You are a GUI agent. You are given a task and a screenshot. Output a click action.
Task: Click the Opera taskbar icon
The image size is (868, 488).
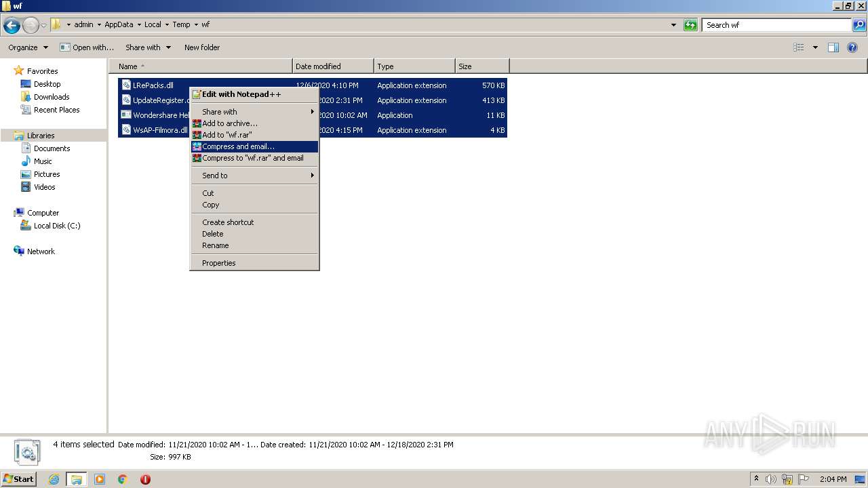pyautogui.click(x=145, y=479)
